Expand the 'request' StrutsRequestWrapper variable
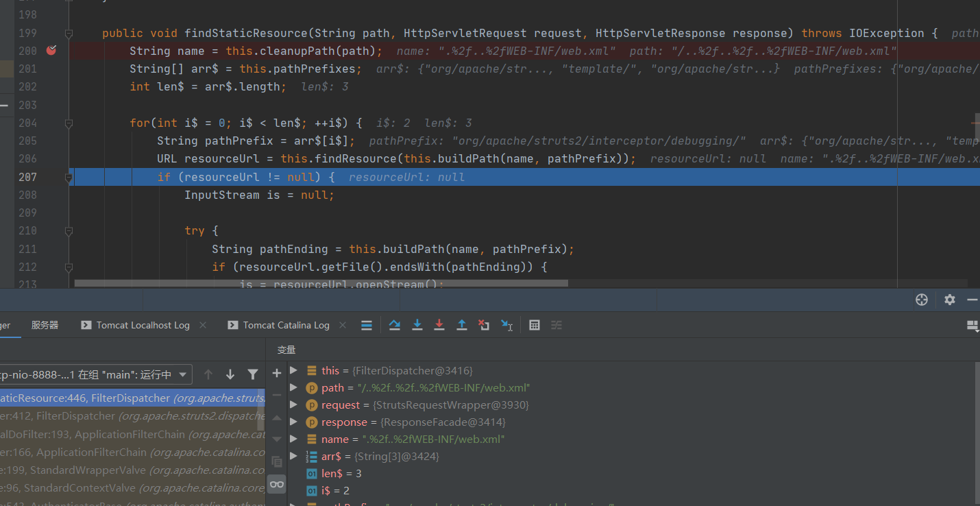The height and width of the screenshot is (506, 980). tap(294, 405)
